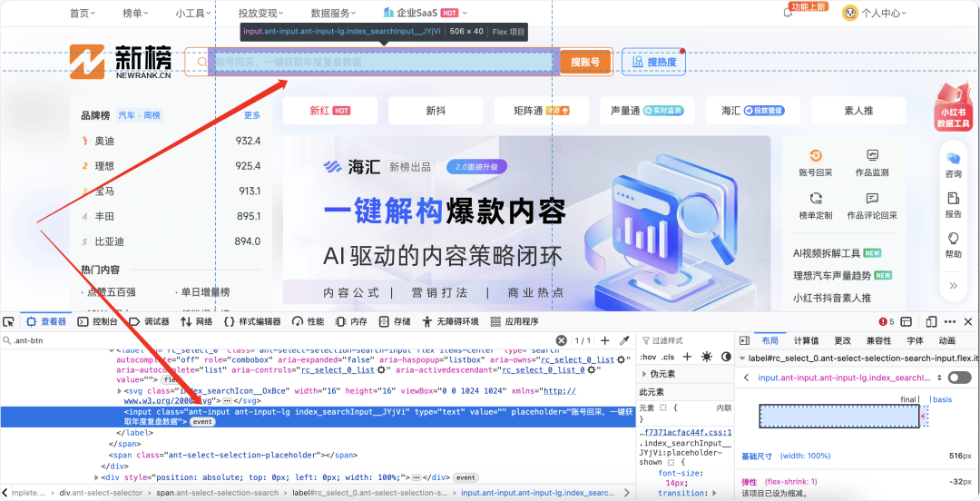This screenshot has width=980, height=501.
Task: Expand the right sidebar double-chevron
Action: point(953,285)
